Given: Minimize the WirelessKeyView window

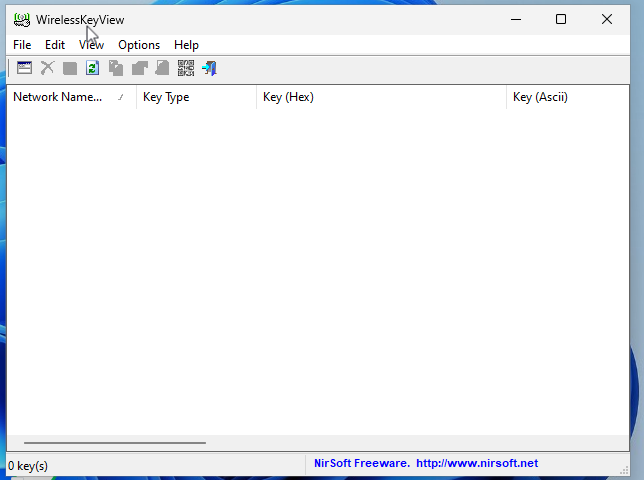Looking at the screenshot, I should 516,19.
